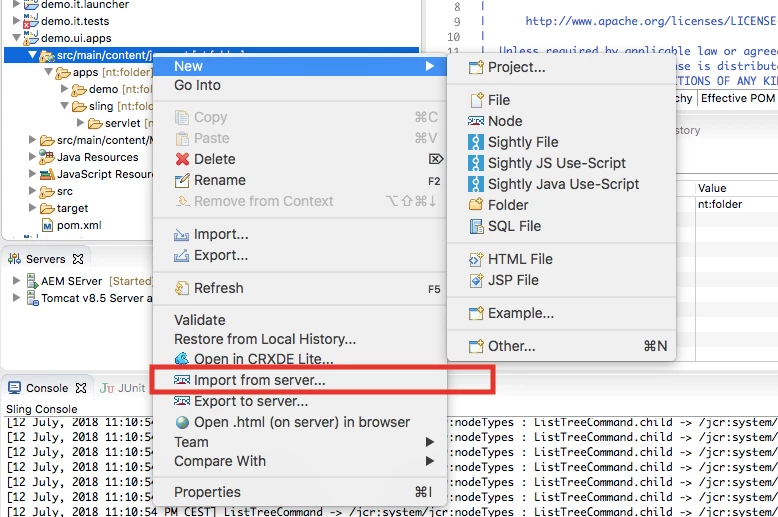Create a new Sightly File
The width and height of the screenshot is (778, 517).
562,142
